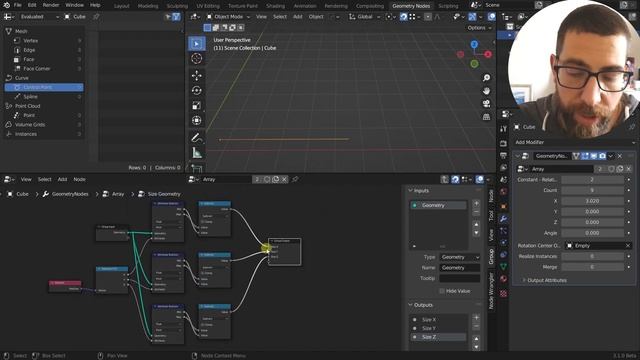Image resolution: width=640 pixels, height=360 pixels.
Task: Open the Particles properties tab
Action: point(503,231)
